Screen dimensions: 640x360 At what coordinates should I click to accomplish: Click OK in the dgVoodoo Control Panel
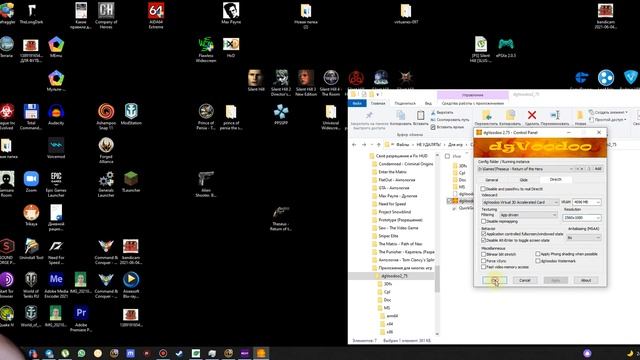click(495, 280)
